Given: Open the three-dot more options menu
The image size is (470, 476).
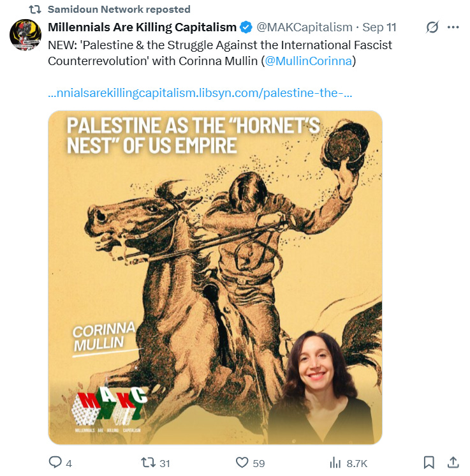Looking at the screenshot, I should point(453,27).
